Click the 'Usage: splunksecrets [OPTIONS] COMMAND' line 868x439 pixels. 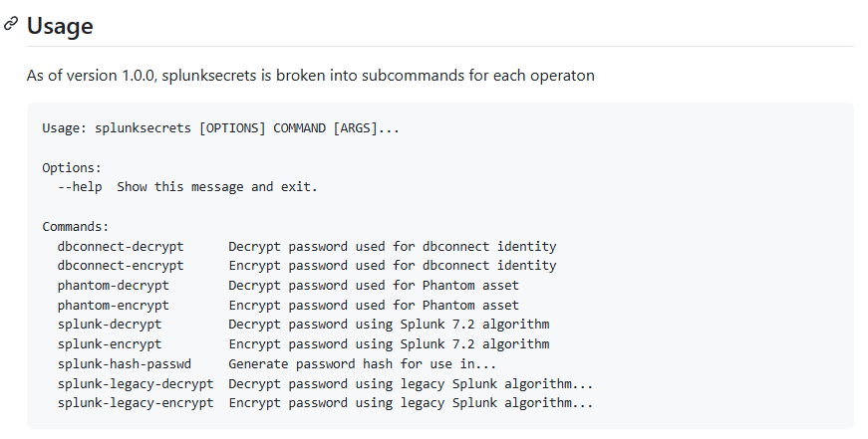point(220,128)
